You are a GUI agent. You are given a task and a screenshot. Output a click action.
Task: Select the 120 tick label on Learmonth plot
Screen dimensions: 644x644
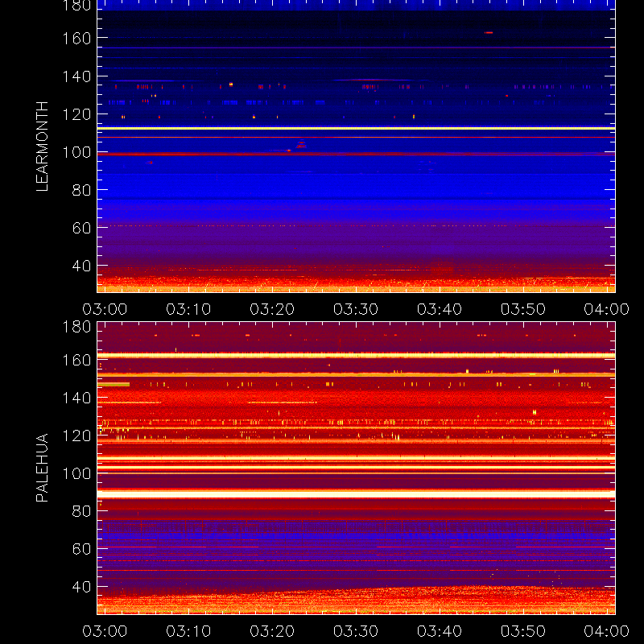76,114
